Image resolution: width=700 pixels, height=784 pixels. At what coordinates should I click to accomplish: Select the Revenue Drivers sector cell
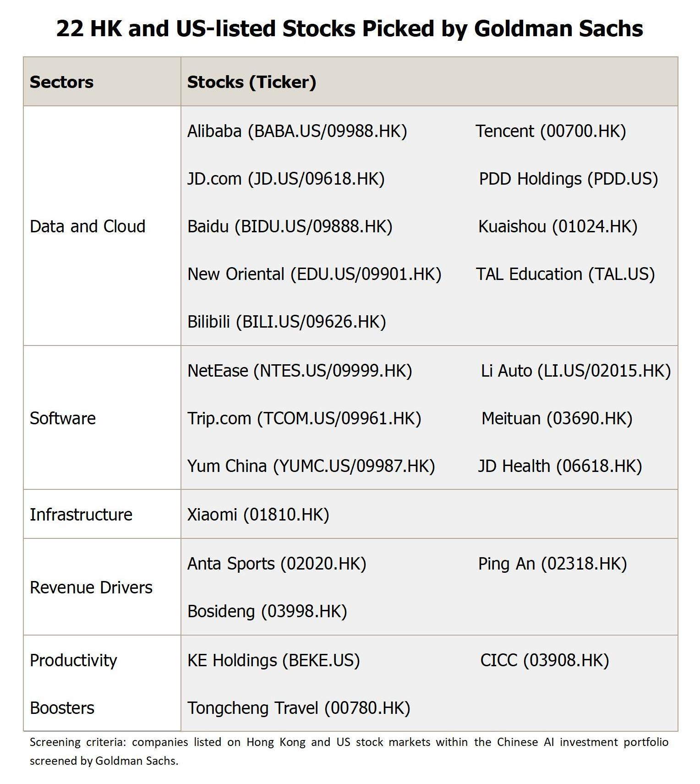(102, 587)
